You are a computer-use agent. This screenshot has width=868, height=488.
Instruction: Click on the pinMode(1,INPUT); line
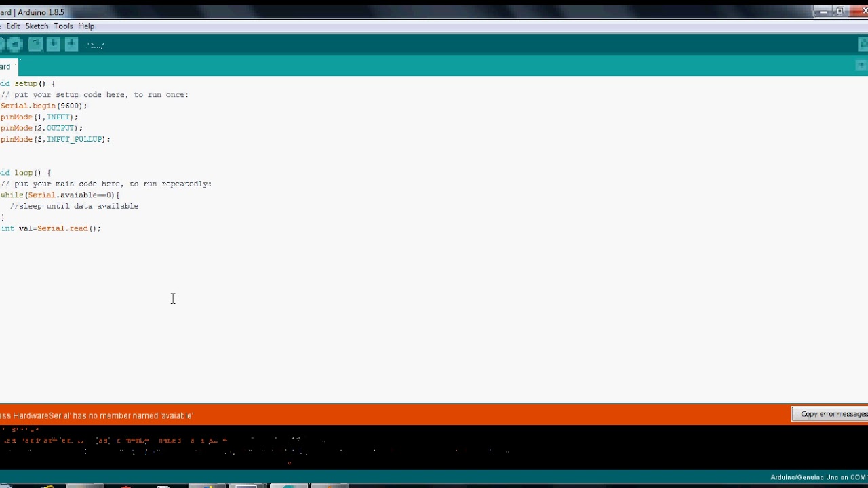point(39,117)
